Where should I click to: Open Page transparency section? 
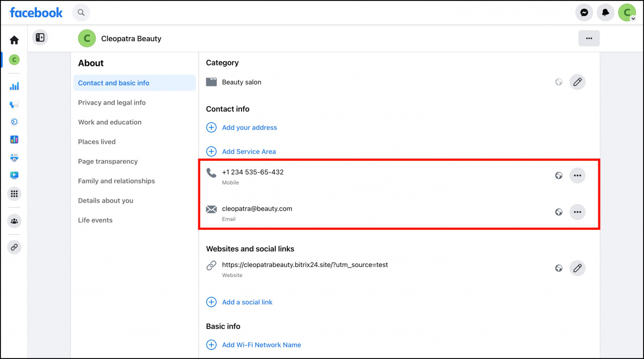coord(108,161)
